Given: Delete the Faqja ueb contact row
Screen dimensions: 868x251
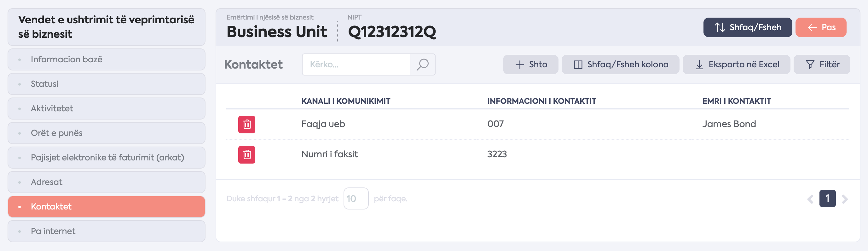Looking at the screenshot, I should (x=247, y=125).
